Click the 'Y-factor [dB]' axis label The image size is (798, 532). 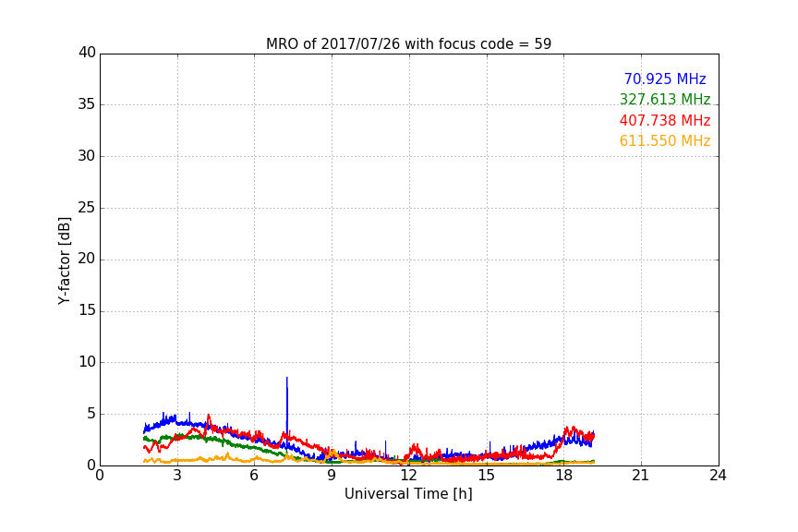(64, 260)
